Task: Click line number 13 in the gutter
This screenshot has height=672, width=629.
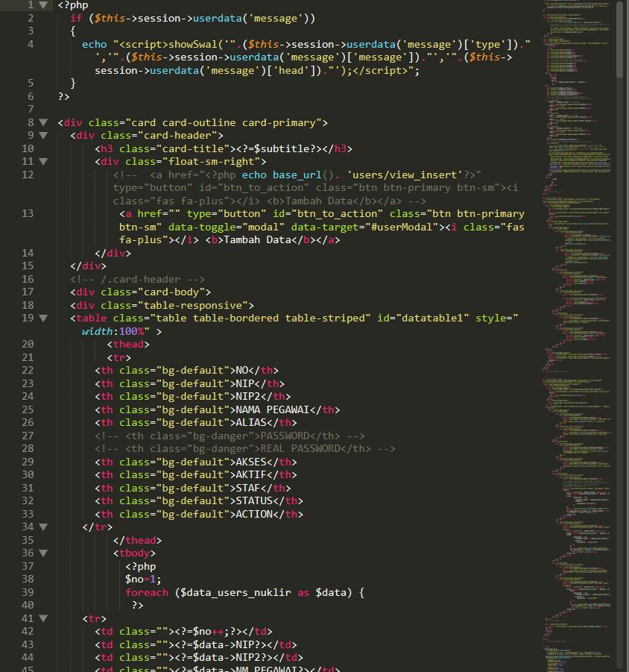Action: click(28, 213)
